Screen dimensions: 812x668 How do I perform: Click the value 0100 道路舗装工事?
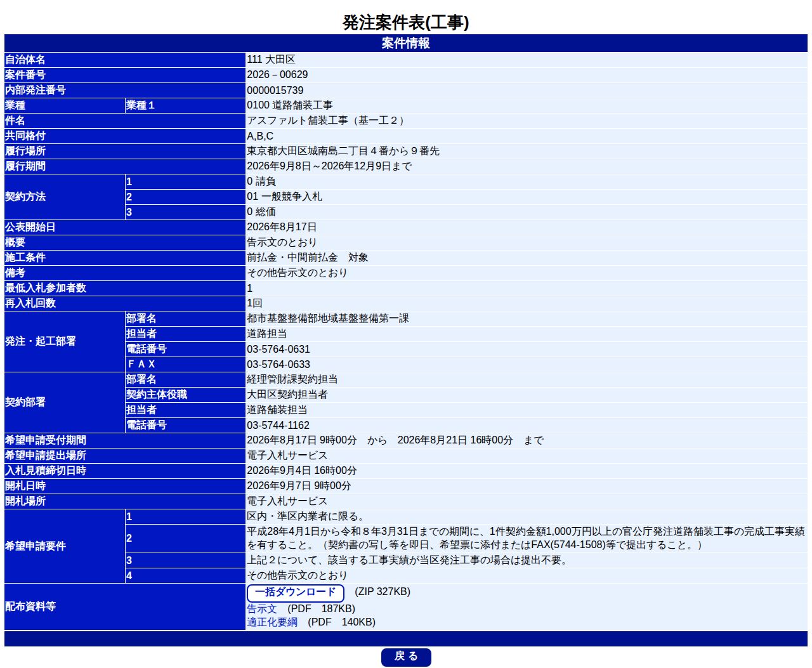290,105
